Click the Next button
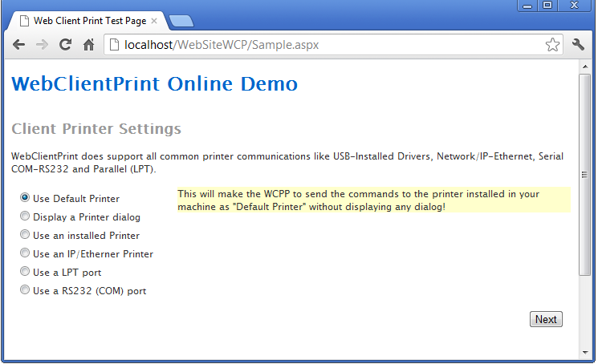This screenshot has height=364, width=598. click(546, 319)
